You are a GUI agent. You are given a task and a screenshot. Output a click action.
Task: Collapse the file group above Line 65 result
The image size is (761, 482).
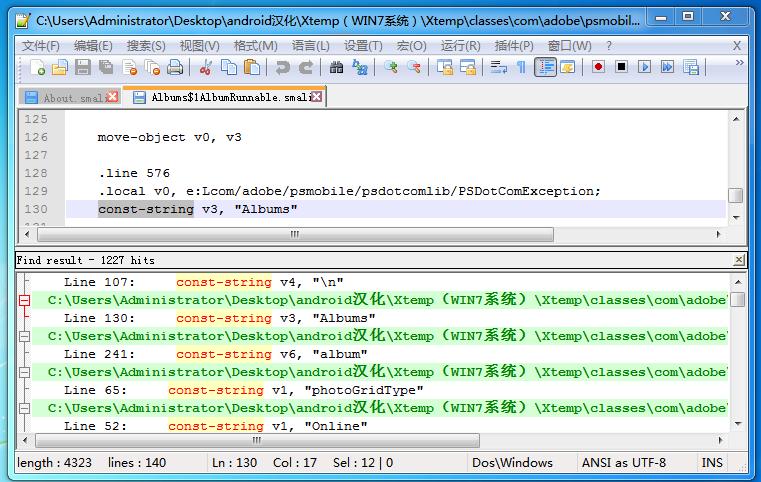(24, 372)
